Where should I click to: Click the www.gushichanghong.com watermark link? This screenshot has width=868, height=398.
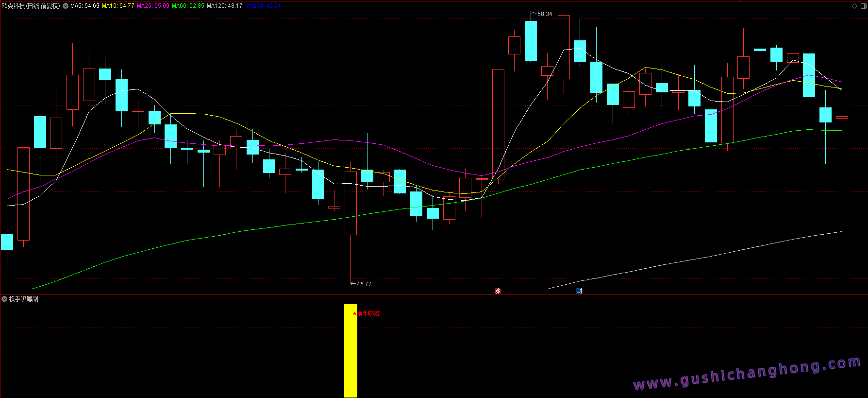coord(747,374)
